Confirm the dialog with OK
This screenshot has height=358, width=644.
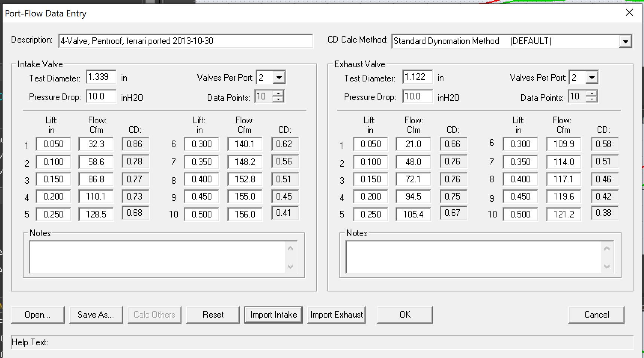pos(405,315)
